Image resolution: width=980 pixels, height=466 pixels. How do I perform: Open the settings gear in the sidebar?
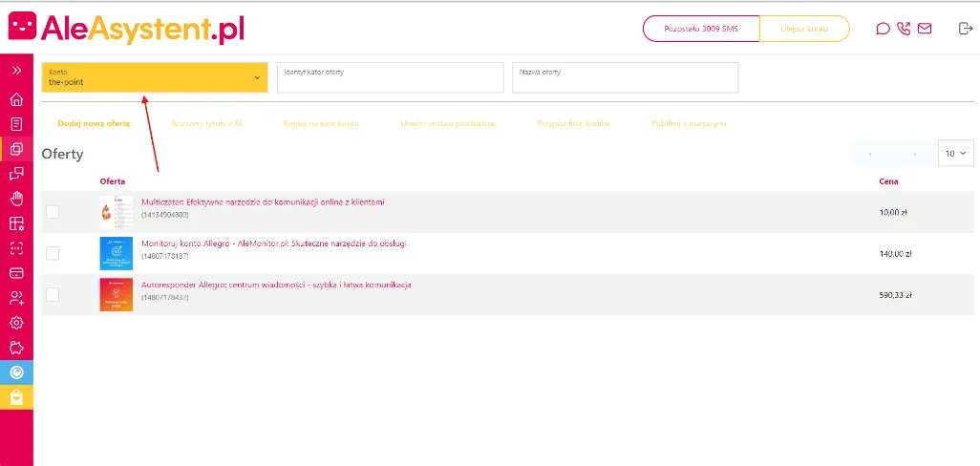pyautogui.click(x=16, y=323)
